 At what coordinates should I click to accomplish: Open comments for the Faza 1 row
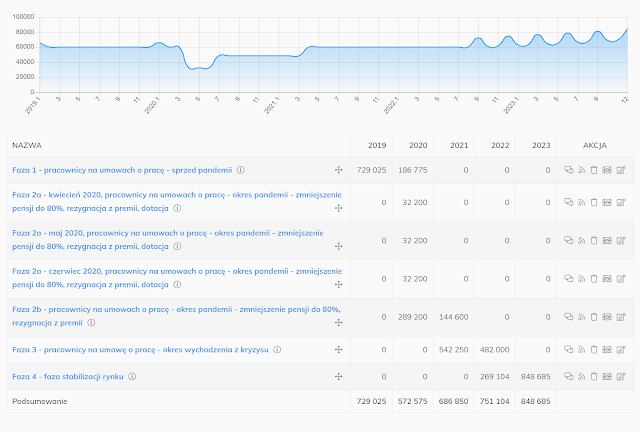(568, 170)
